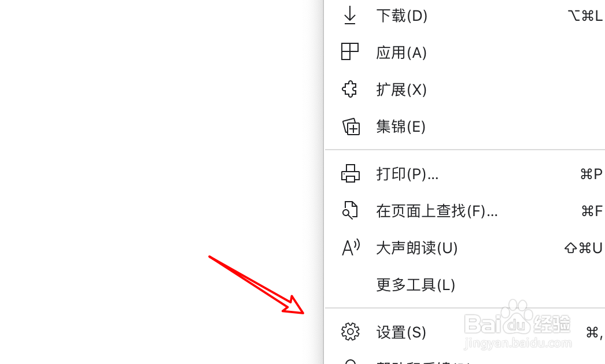
Task: Open the 下载(D) menu entry
Action: tap(464, 16)
